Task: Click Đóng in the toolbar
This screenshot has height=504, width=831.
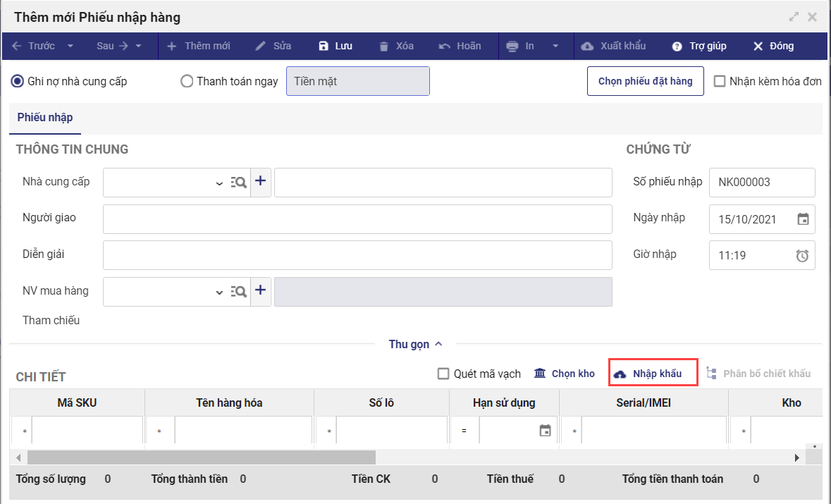Action: tap(773, 46)
